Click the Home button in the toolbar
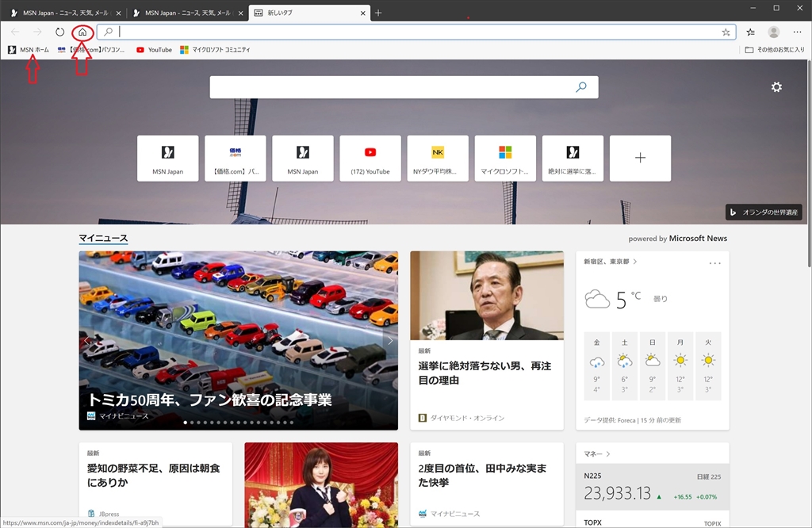The image size is (812, 528). coord(82,32)
